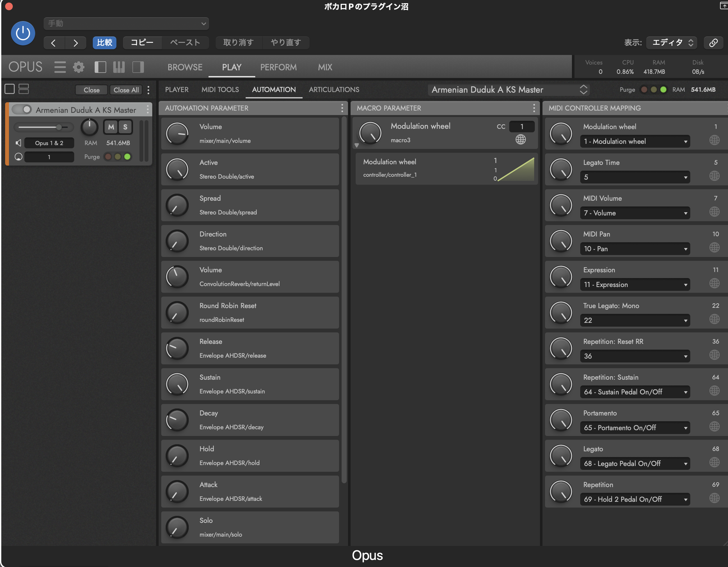
Task: Click red purge indicator in instrument slot
Action: [x=108, y=157]
